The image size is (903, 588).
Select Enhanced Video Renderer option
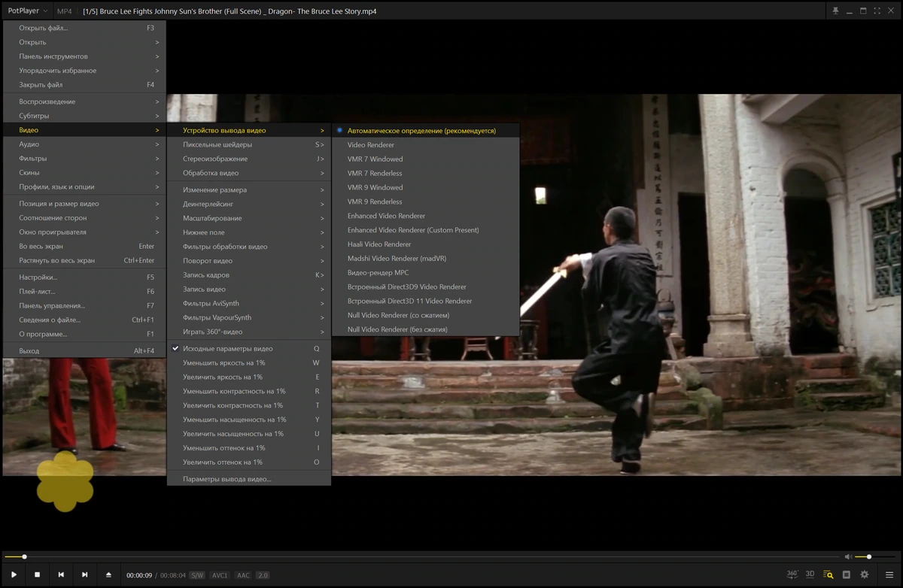[x=425, y=216]
